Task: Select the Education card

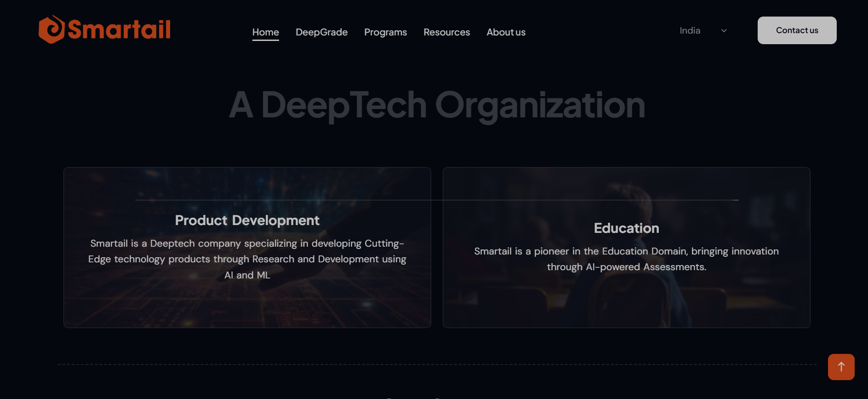Action: coord(626,248)
